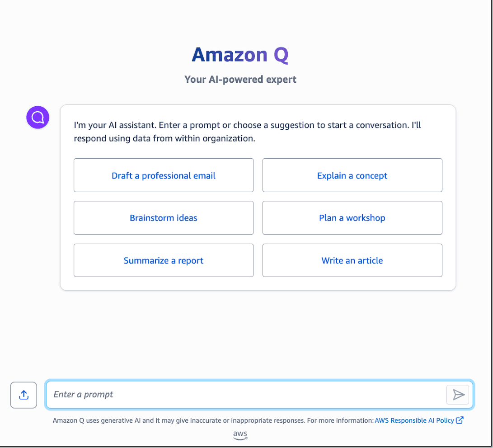
Task: Select the Plan a workshop suggestion
Action: (x=352, y=218)
